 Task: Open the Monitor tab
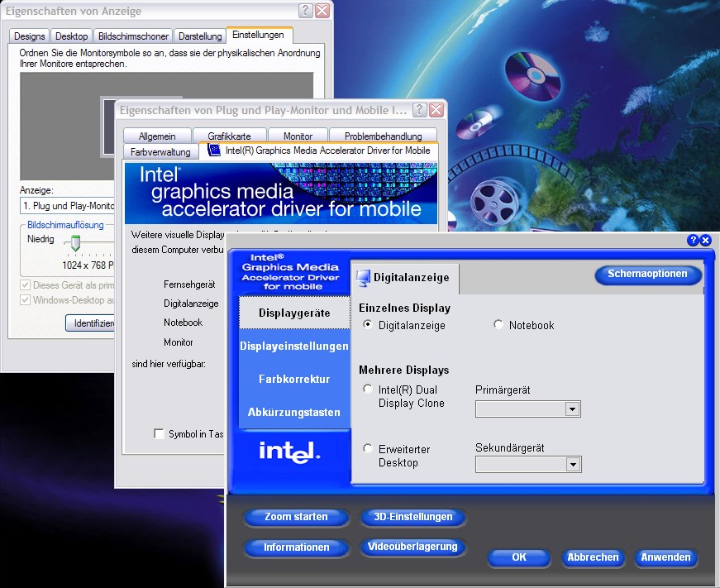(298, 136)
